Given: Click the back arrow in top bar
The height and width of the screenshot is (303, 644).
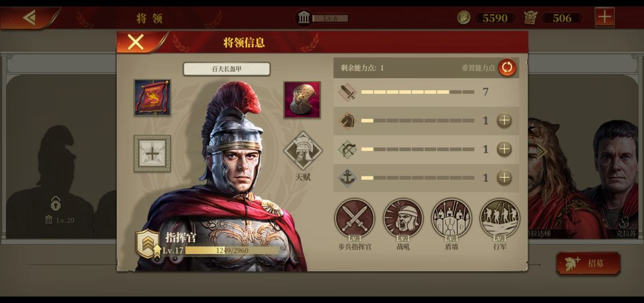Looking at the screenshot, I should pos(29,18).
